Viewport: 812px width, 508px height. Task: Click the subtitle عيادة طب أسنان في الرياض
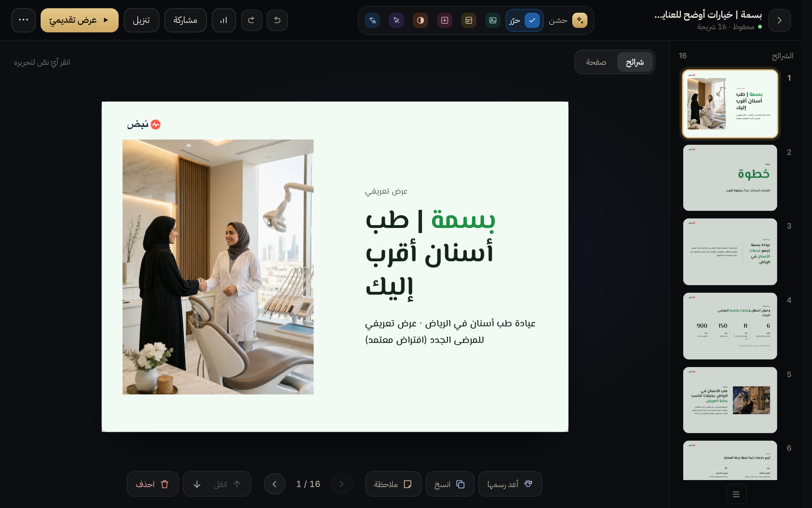pyautogui.click(x=450, y=331)
